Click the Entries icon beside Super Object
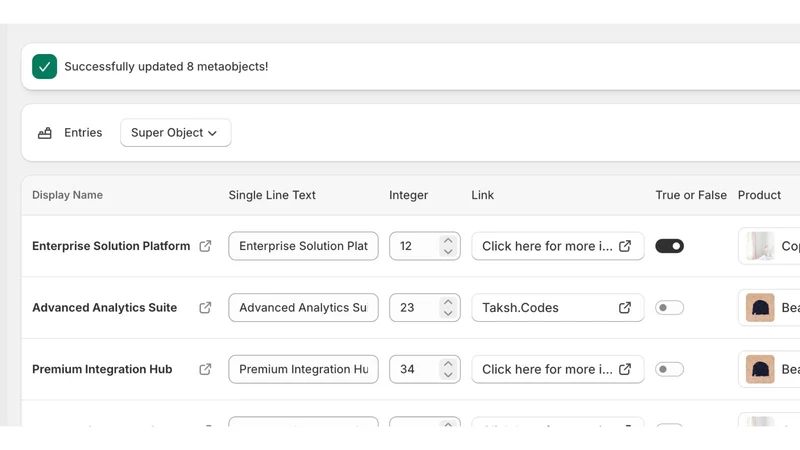 [x=45, y=133]
